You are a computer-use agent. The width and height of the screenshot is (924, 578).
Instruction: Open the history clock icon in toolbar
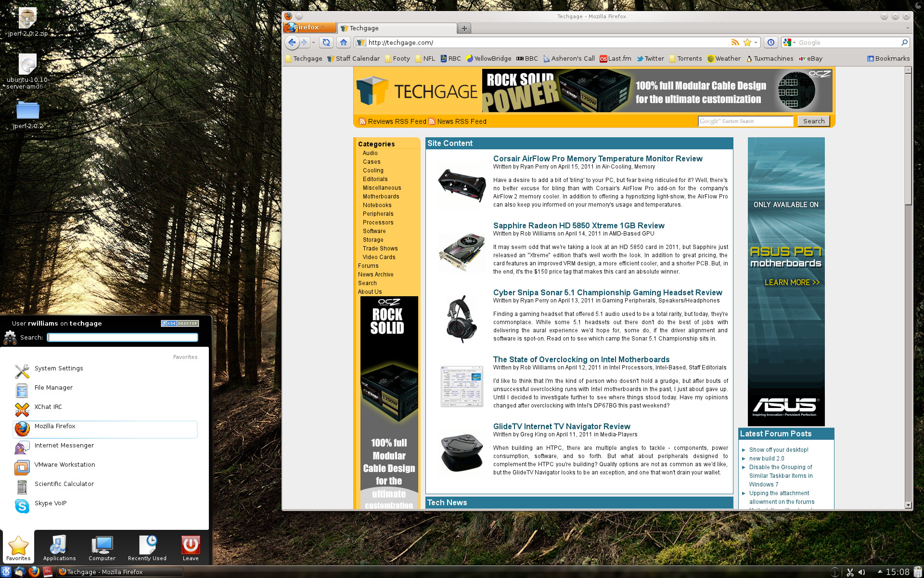(771, 42)
